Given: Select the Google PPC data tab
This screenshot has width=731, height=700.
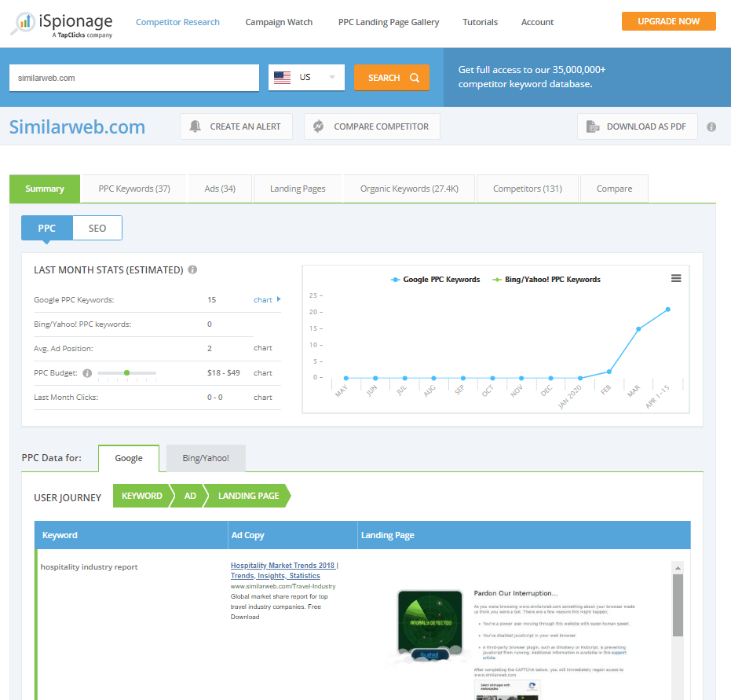Looking at the screenshot, I should click(x=129, y=458).
